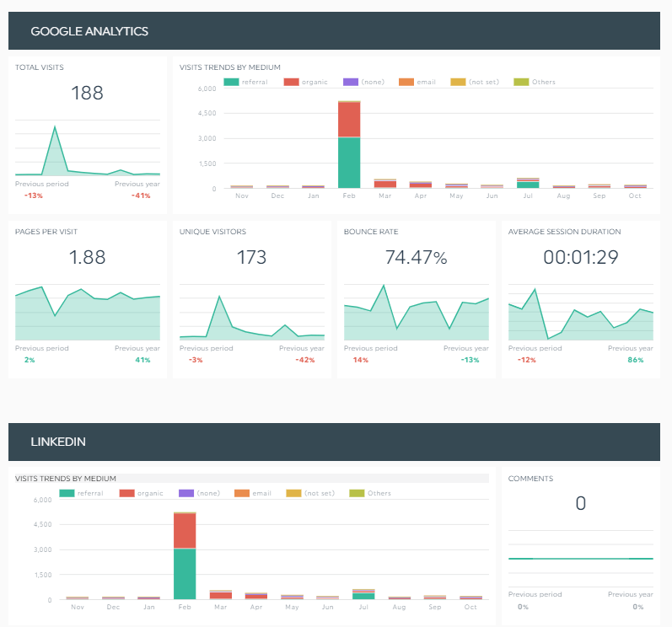Click the Jul bar in LinkedIn chart
This screenshot has width=672, height=627.
click(363, 594)
